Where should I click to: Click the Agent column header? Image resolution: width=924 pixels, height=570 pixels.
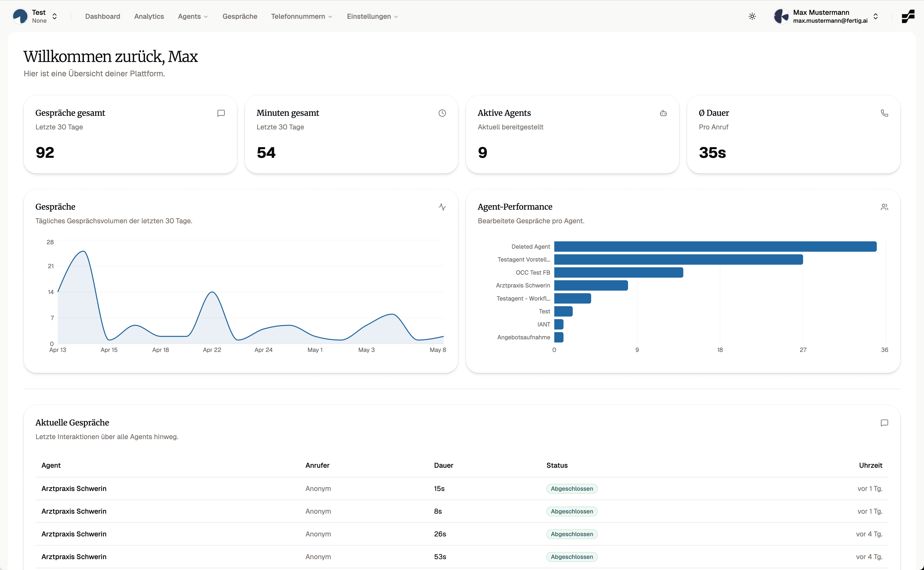[x=51, y=465]
